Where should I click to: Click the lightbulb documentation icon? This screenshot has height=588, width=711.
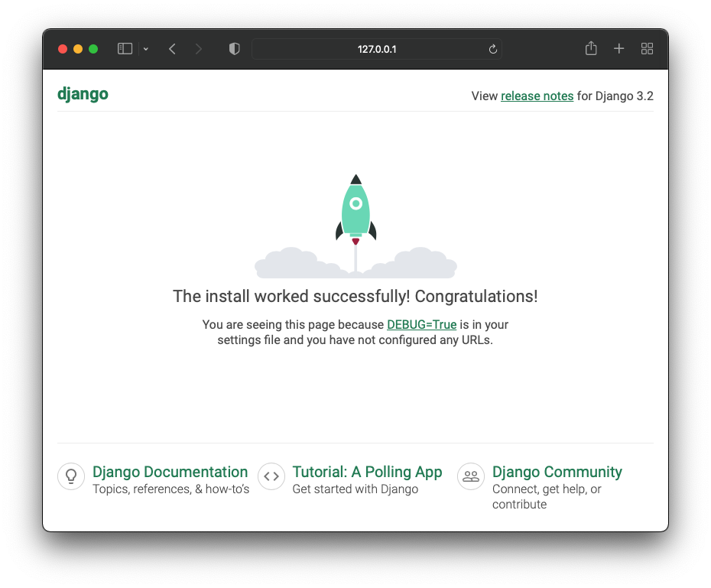(71, 476)
